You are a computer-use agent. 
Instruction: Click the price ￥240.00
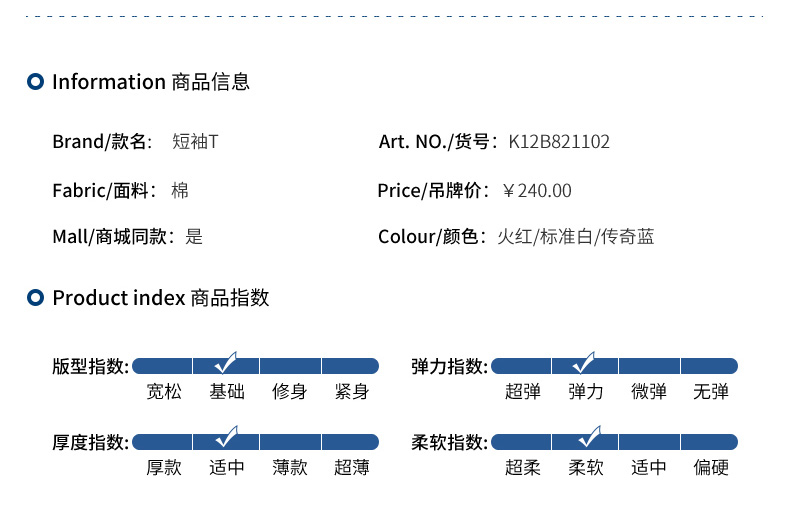(537, 190)
